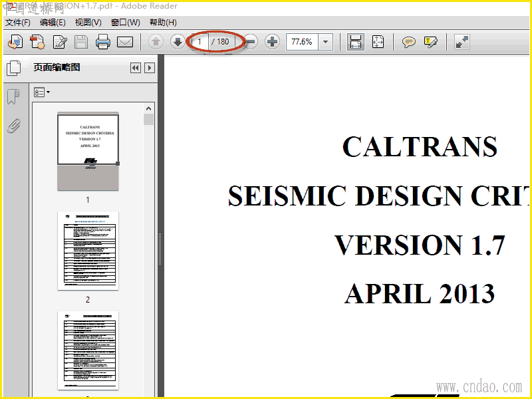
Task: Toggle the Page Thumbnails panel icon
Action: pyautogui.click(x=13, y=68)
